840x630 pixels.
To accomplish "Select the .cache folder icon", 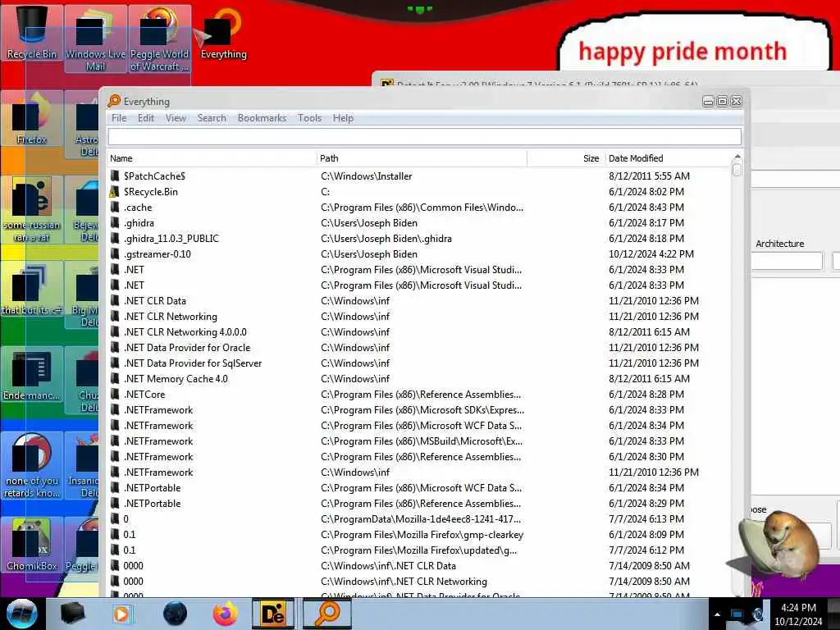I will (115, 207).
